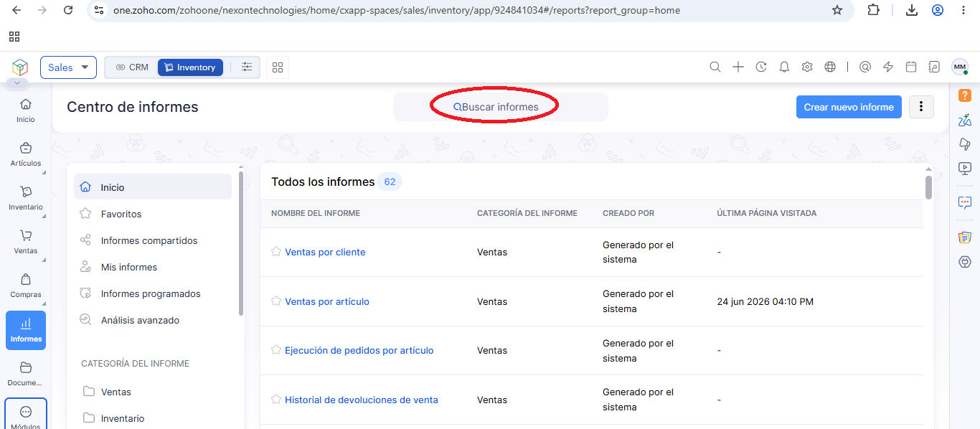This screenshot has height=429, width=980.
Task: Open Historial de devoluciones de venta report
Action: 362,400
